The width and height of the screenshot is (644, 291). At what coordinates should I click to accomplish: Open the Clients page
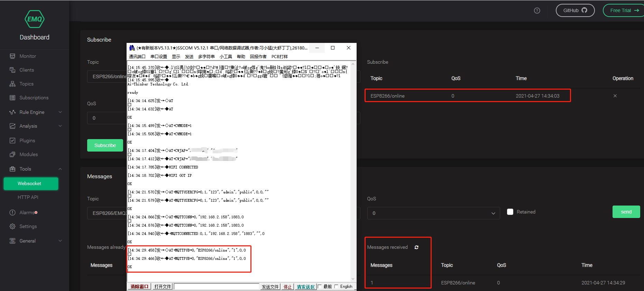[27, 70]
